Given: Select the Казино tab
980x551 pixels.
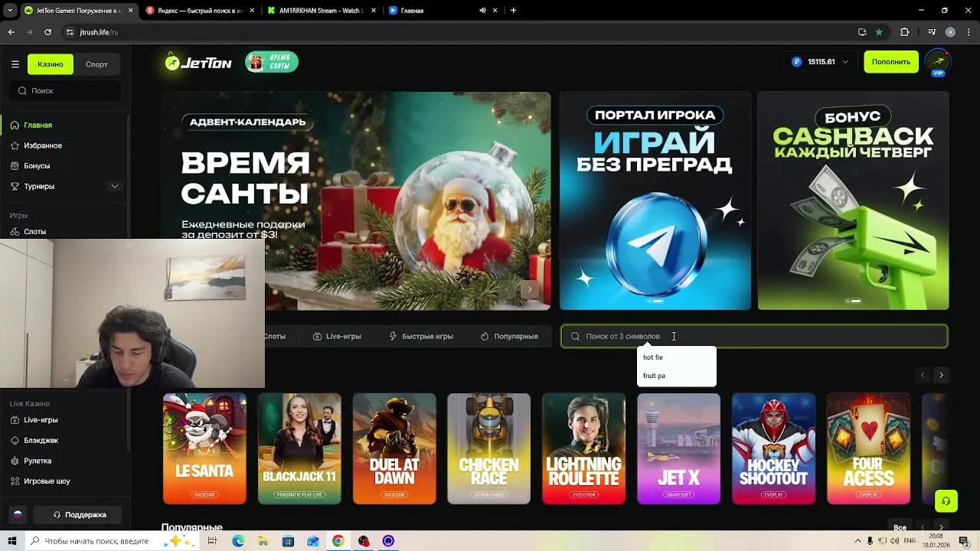Looking at the screenshot, I should (x=51, y=64).
